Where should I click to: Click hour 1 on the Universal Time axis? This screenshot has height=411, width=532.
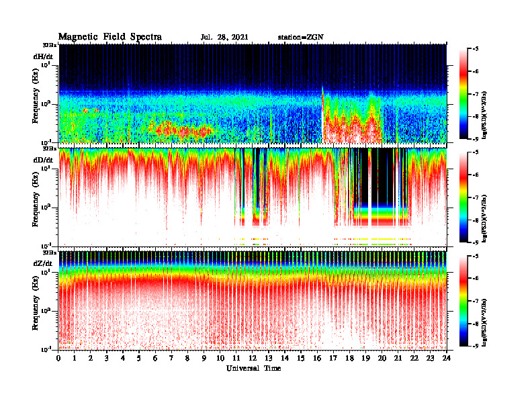pos(75,359)
